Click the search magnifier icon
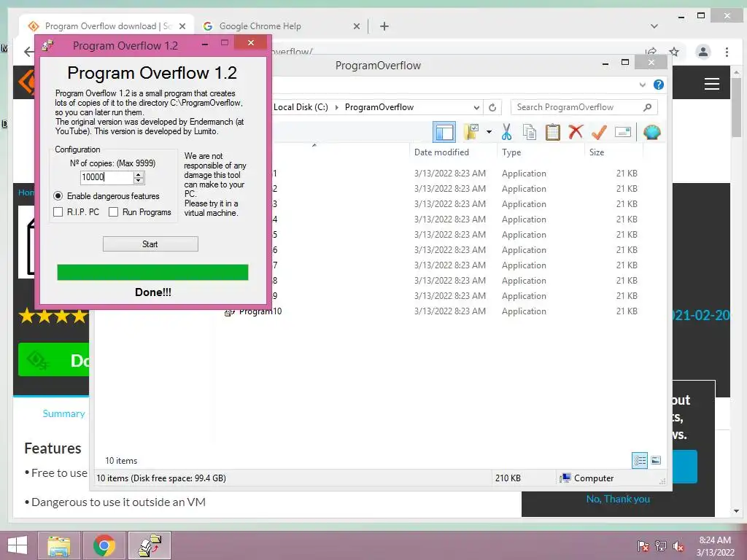The image size is (747, 560). click(647, 107)
